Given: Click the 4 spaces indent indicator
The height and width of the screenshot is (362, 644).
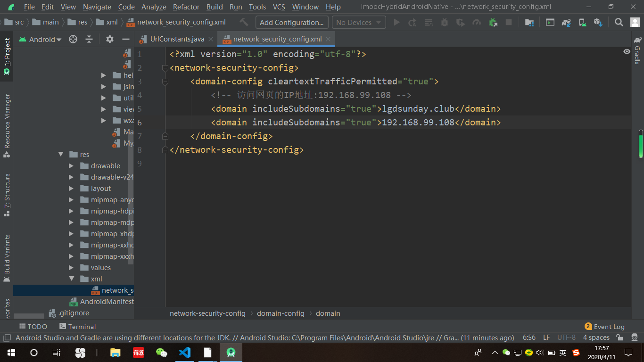Looking at the screenshot, I should (x=596, y=337).
